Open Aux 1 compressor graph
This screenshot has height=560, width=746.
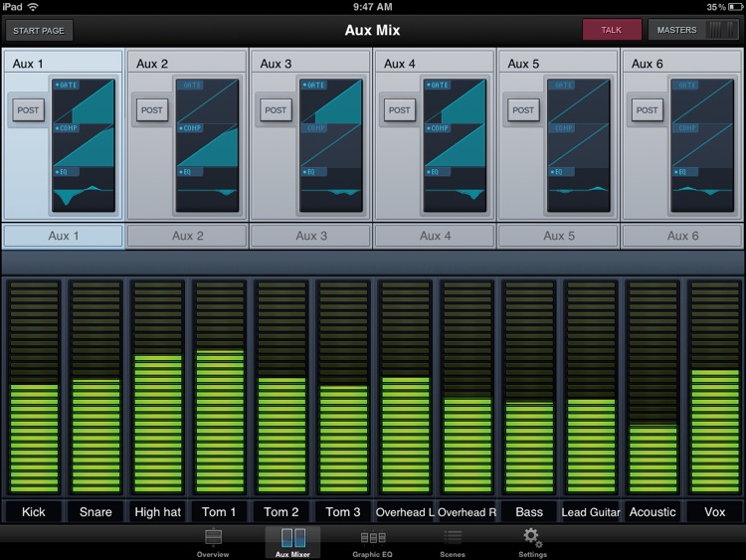(84, 145)
